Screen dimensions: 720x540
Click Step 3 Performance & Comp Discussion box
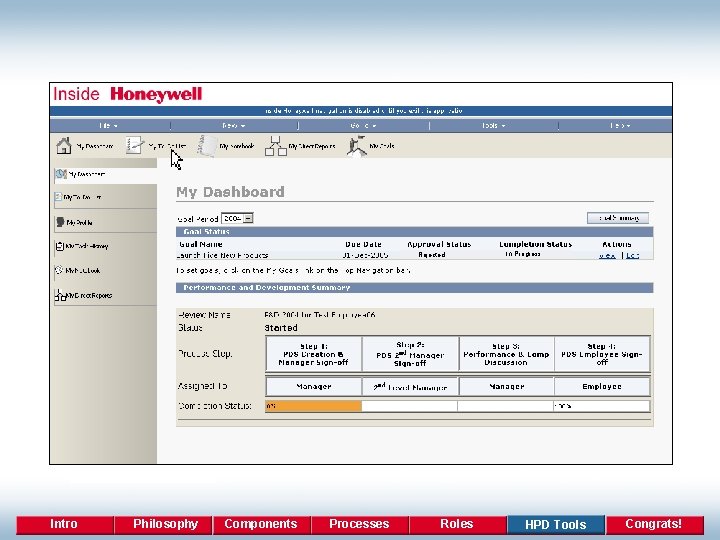point(506,354)
